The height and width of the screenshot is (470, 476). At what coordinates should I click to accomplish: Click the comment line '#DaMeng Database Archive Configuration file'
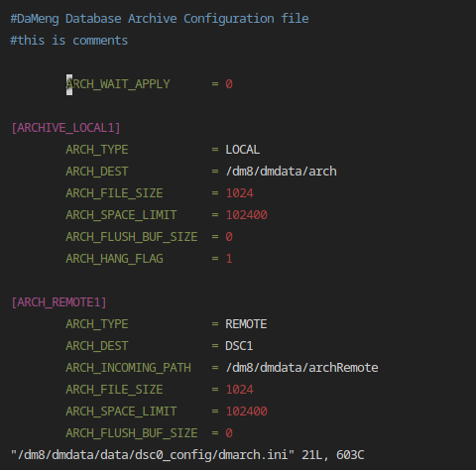pos(160,19)
